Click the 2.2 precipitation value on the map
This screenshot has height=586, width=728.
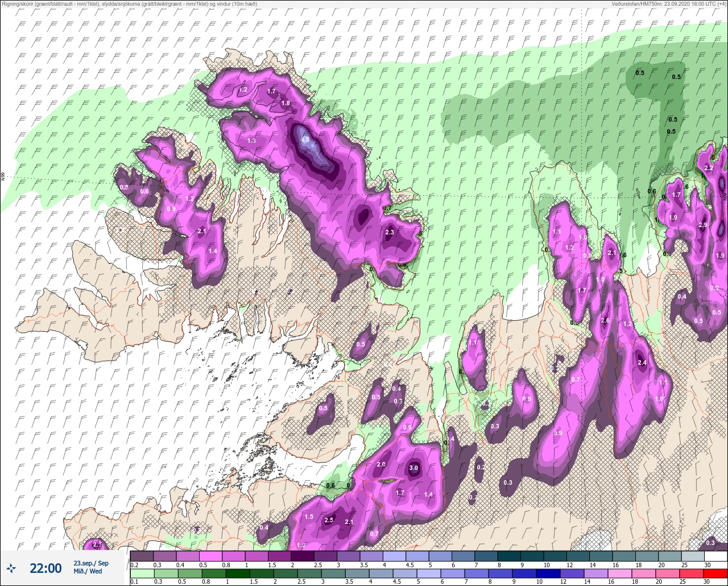point(709,168)
